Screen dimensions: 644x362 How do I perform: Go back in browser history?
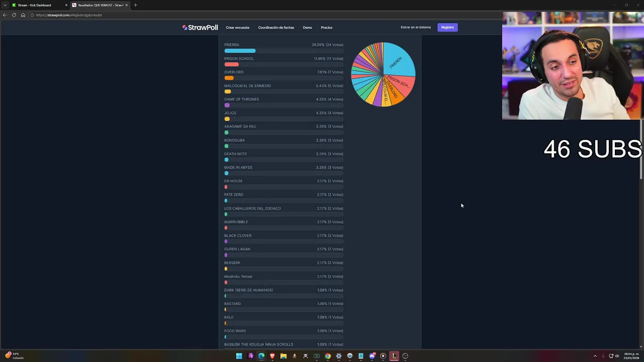5,15
